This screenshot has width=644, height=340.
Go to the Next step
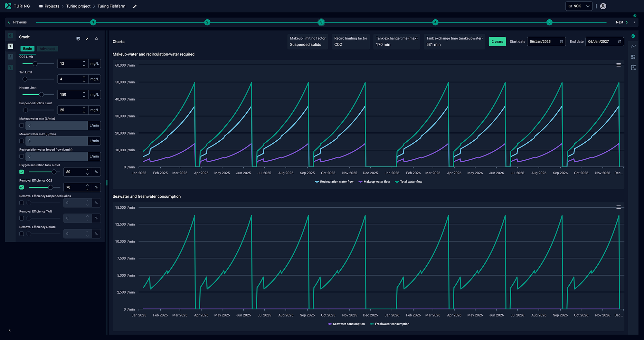[621, 22]
